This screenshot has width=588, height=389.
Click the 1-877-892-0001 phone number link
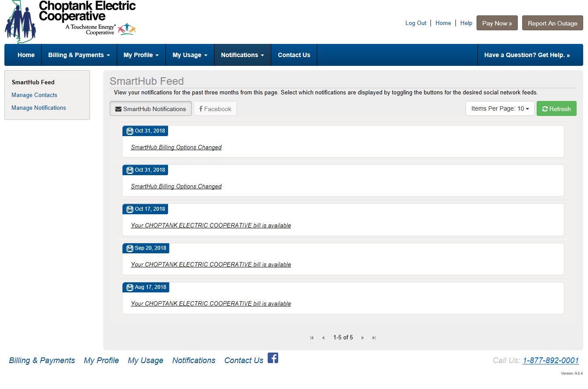tap(551, 360)
